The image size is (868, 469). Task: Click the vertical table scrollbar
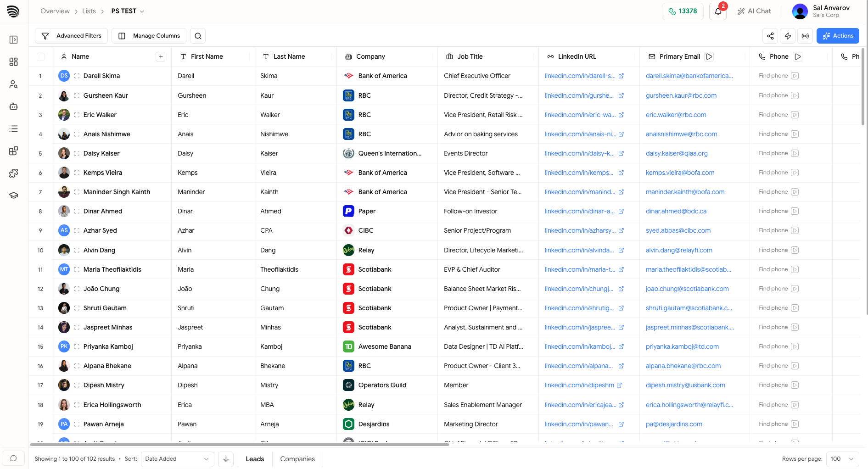(x=863, y=87)
